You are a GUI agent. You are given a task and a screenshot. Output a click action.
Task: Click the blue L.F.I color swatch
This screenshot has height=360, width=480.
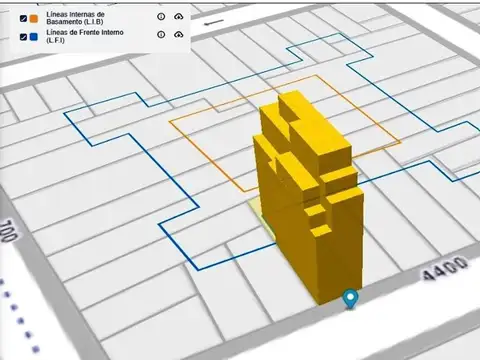tap(34, 36)
